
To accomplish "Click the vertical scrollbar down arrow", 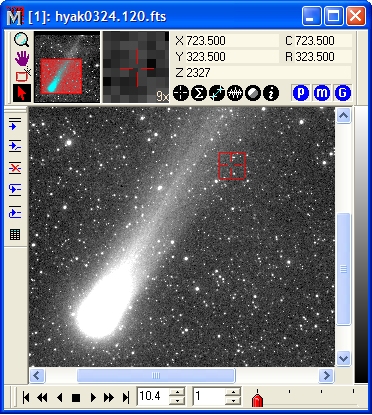I will [x=343, y=359].
